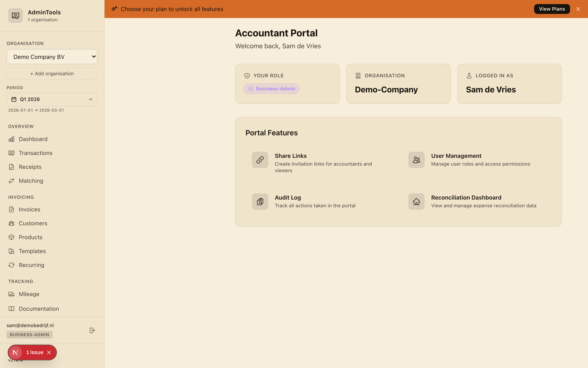Screen dimensions: 588x368
Task: Click the Products box icon
Action: click(11, 237)
